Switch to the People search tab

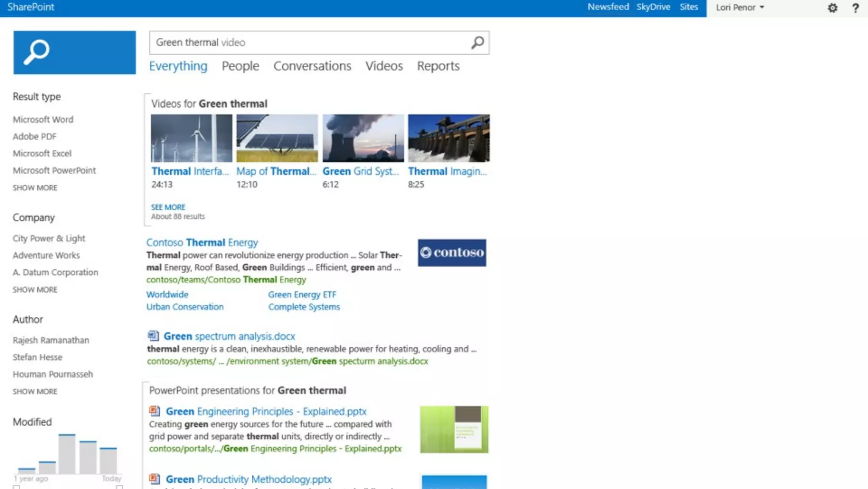pos(240,66)
